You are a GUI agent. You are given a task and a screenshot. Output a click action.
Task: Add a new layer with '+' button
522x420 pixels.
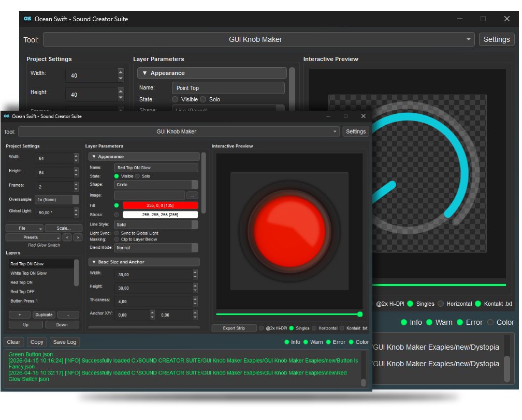[20, 314]
